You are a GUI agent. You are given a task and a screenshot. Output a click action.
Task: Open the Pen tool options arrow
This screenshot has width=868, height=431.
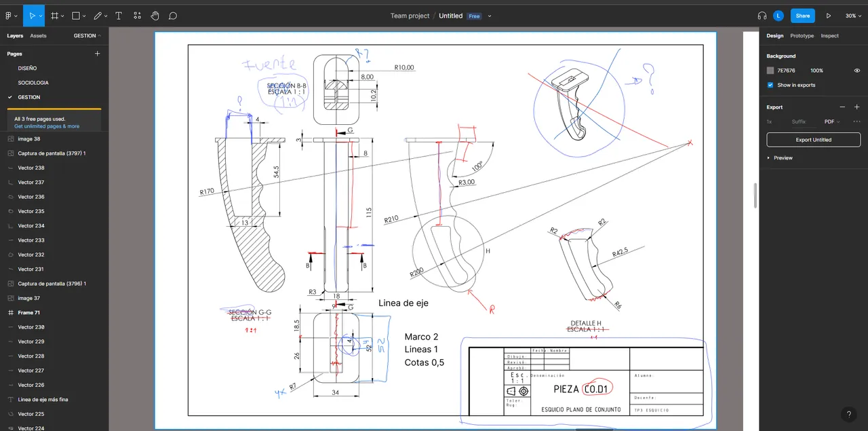[106, 16]
